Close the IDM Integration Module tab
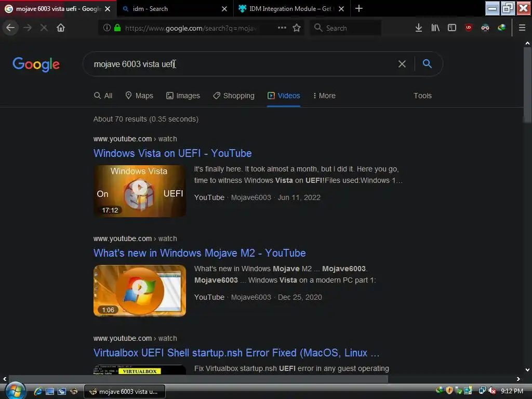 click(x=341, y=9)
